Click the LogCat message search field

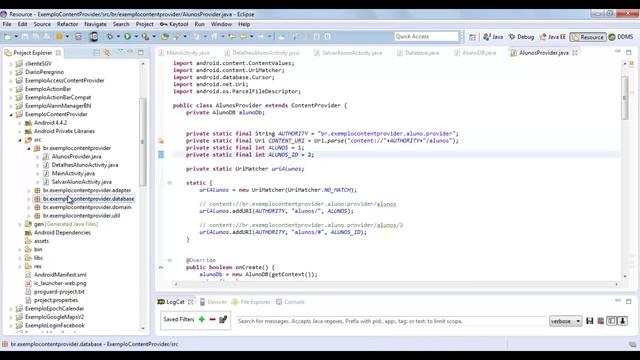pyautogui.click(x=391, y=321)
